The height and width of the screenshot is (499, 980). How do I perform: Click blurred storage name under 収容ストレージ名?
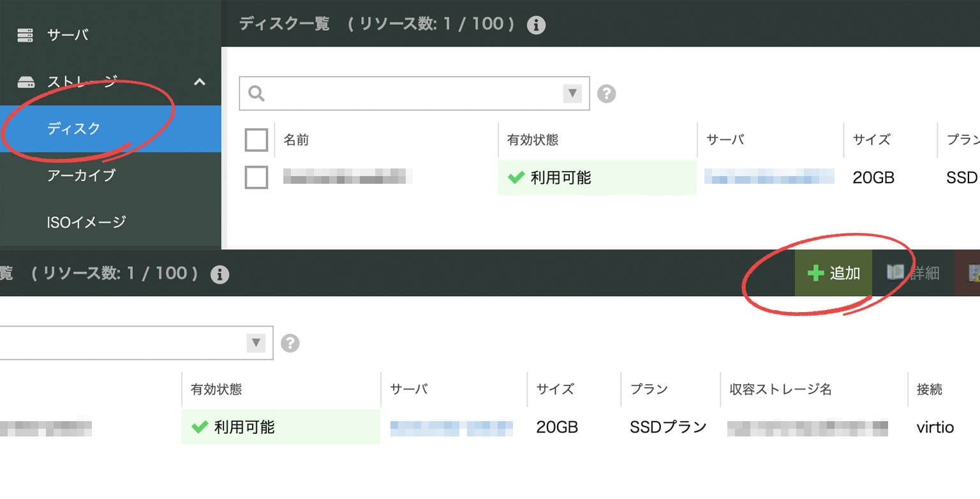click(x=808, y=428)
